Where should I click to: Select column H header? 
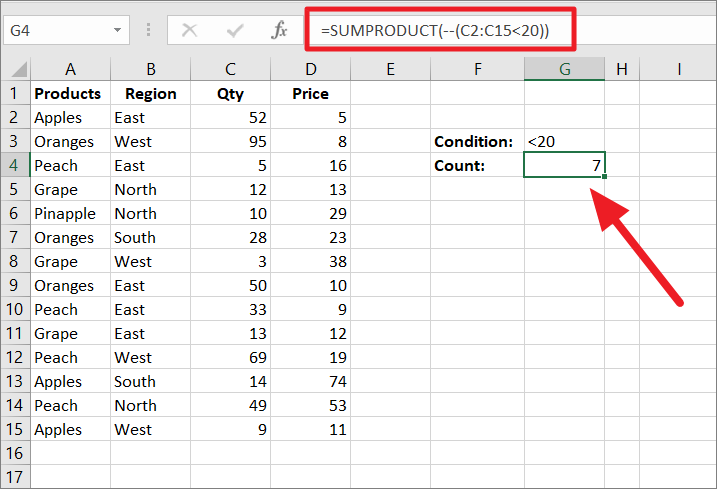pos(622,70)
